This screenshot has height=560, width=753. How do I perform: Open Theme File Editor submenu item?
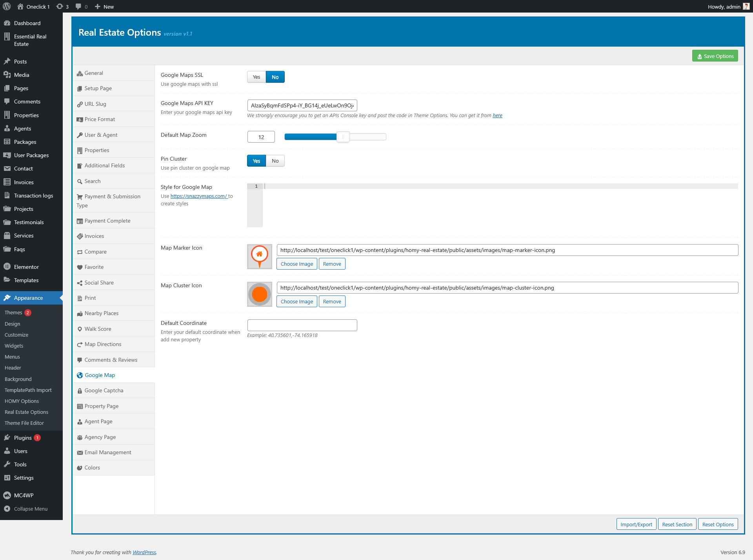pos(24,423)
